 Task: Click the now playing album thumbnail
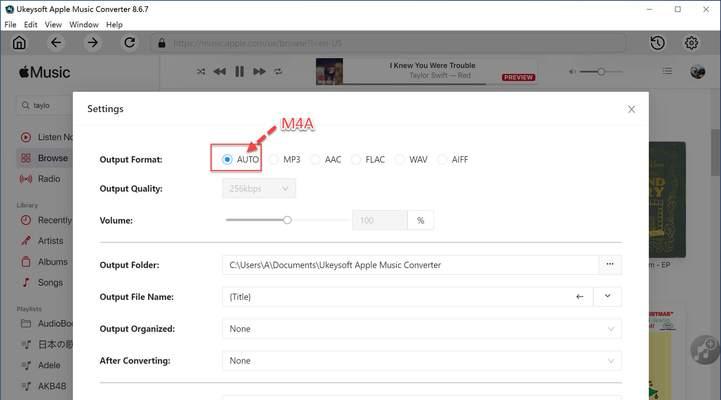point(329,71)
